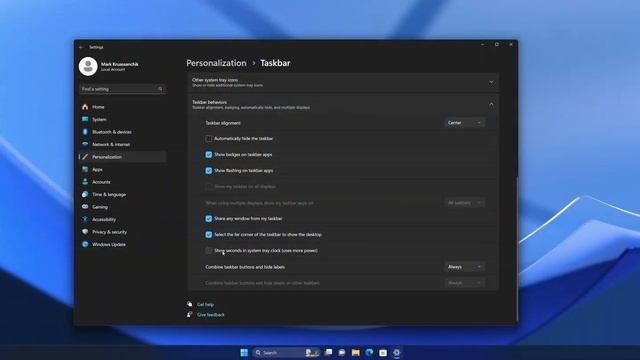Viewport: 640px width, 360px height.
Task: Uncheck Select far corner to show desktop
Action: click(209, 235)
